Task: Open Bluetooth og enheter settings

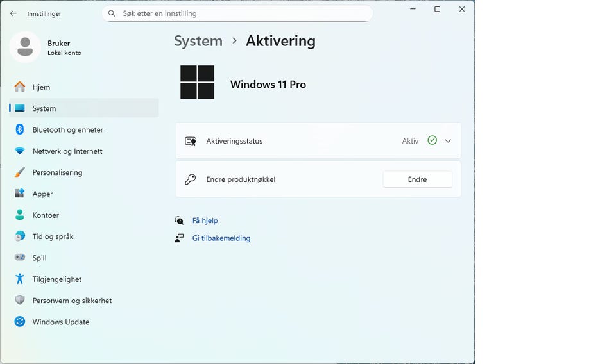Action: click(x=83, y=129)
